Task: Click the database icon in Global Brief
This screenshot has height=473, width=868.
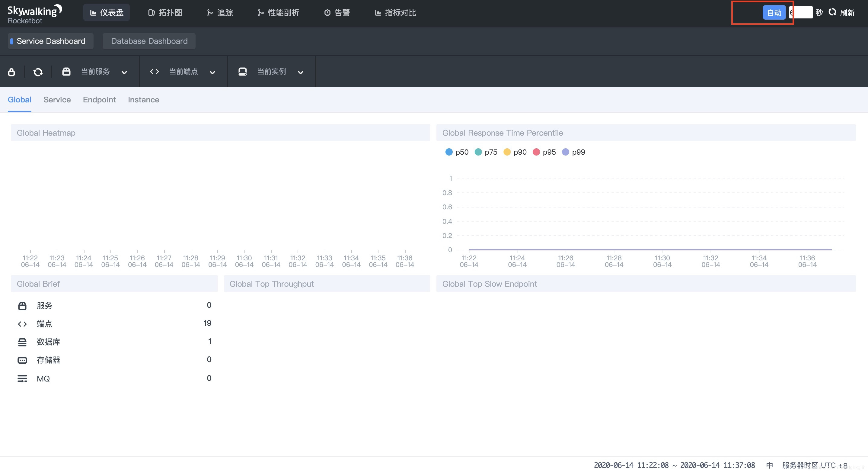Action: click(22, 342)
